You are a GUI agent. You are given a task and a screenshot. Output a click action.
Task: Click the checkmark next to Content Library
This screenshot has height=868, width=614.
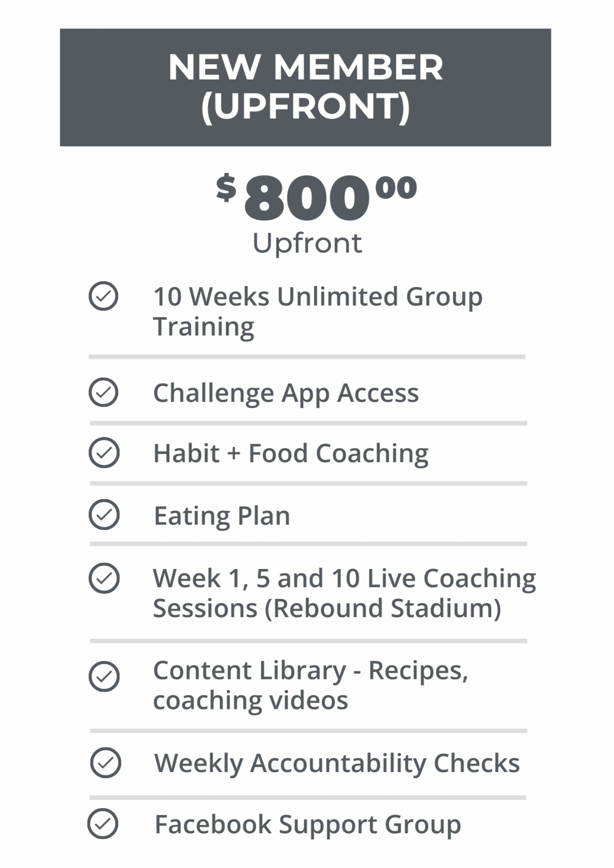click(104, 677)
